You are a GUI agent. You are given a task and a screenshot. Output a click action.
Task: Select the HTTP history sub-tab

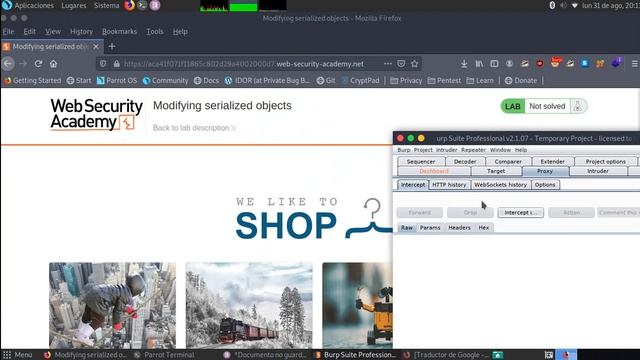click(x=449, y=185)
